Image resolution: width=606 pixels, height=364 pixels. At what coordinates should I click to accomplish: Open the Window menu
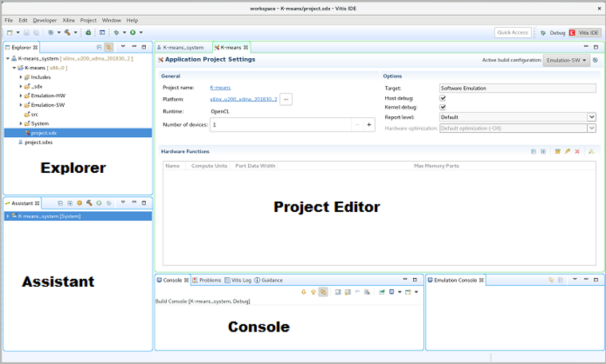112,20
